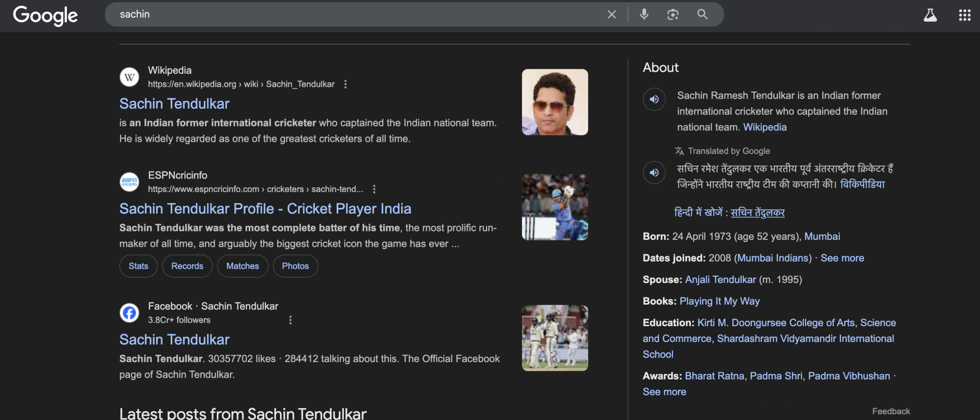Open Google Lens image search
The image size is (980, 420).
click(x=673, y=14)
